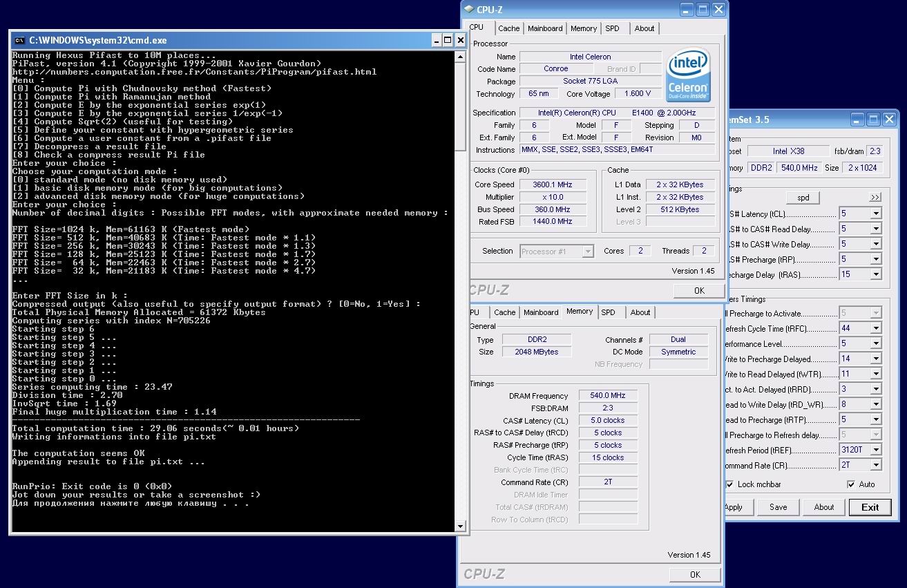Click the Core Speed 3600.1 MHz field
This screenshot has width=907, height=588.
tap(552, 184)
